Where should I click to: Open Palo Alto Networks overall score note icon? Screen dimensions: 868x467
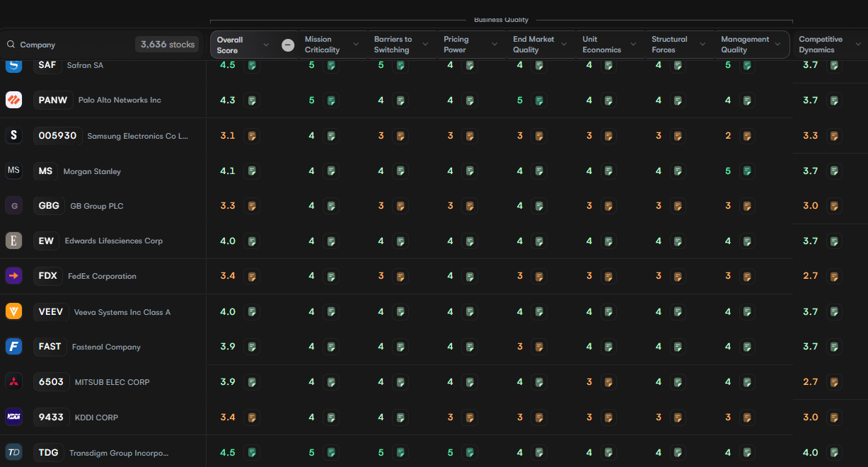click(x=251, y=100)
